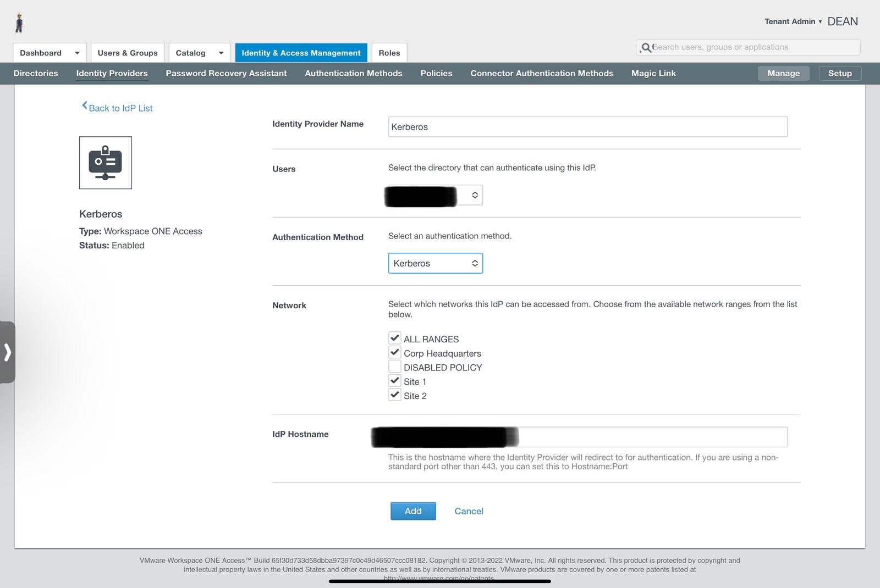The image size is (880, 588).
Task: Expand the left side panel arrow
Action: pyautogui.click(x=7, y=352)
